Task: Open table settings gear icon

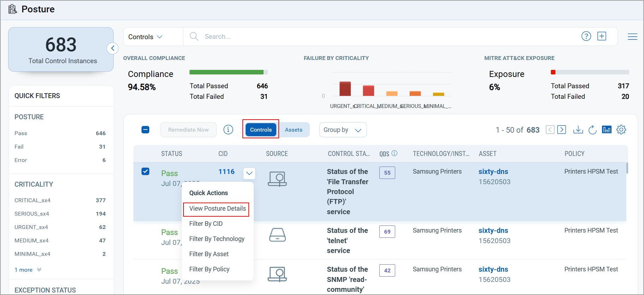Action: (x=621, y=130)
